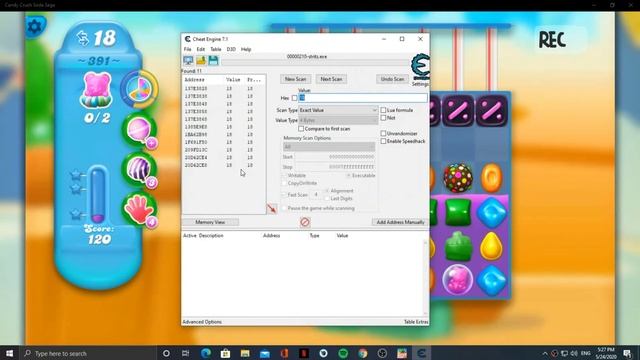Click the open folder icon in Cheat Engine
This screenshot has height=360, width=640.
201,60
